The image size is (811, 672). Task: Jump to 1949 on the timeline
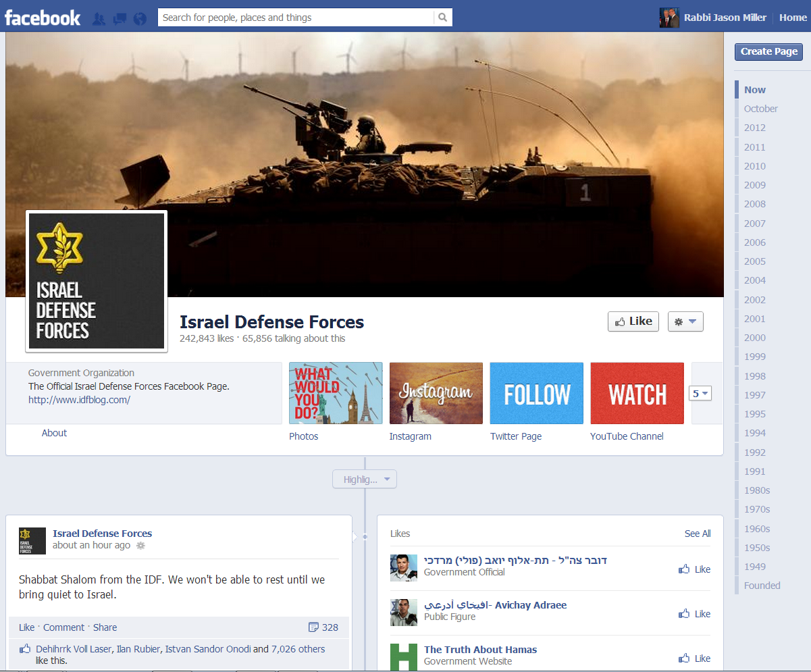click(x=755, y=567)
